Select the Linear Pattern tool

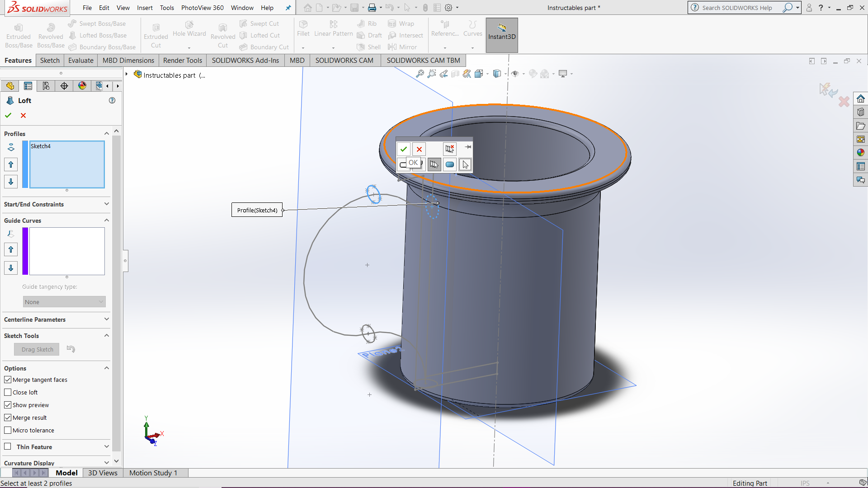[x=333, y=29]
